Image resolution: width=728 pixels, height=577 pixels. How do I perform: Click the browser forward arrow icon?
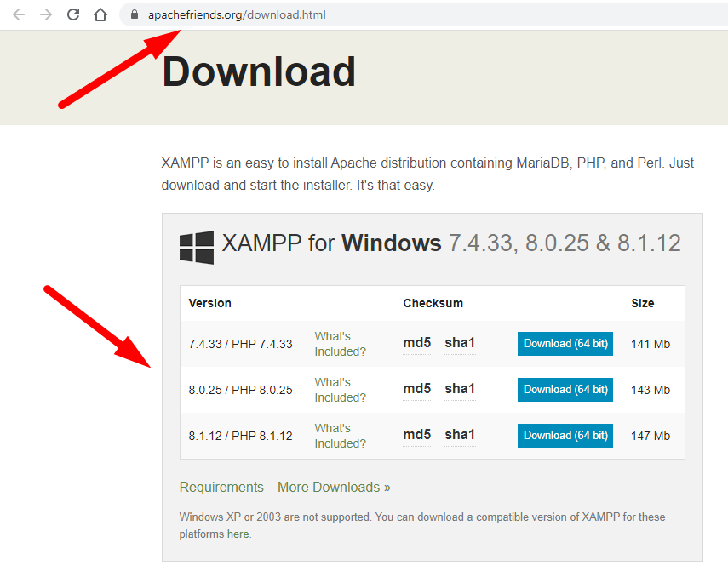pos(45,14)
